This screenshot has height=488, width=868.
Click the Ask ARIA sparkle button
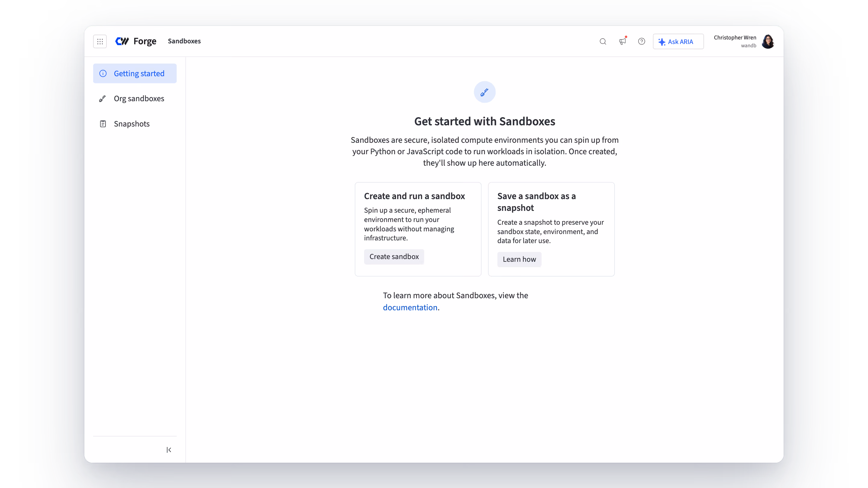[x=678, y=42]
